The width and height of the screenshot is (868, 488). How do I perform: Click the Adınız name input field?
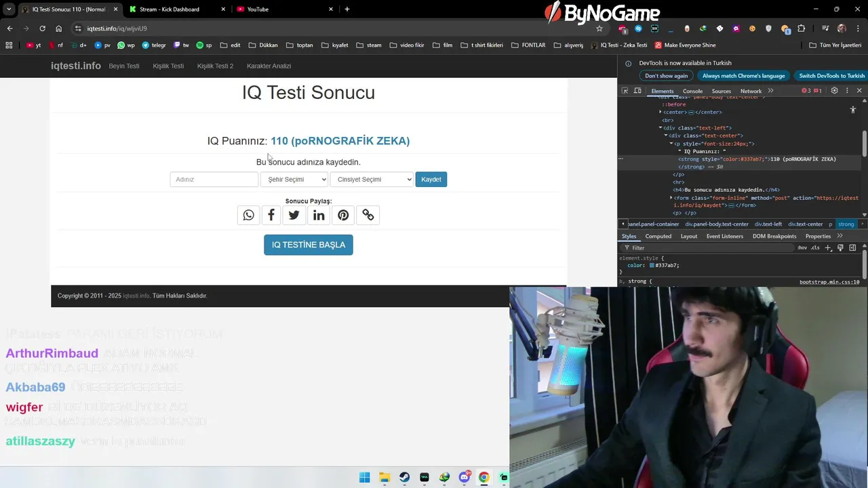pos(214,179)
